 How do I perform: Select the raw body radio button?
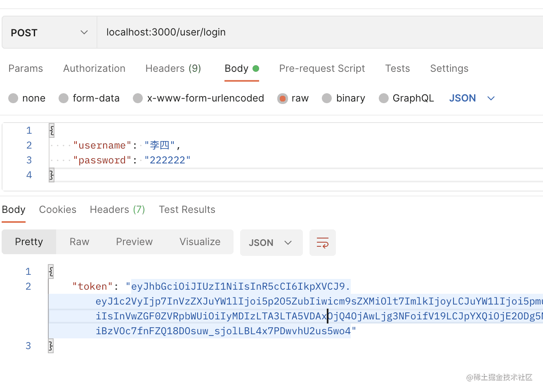[283, 98]
